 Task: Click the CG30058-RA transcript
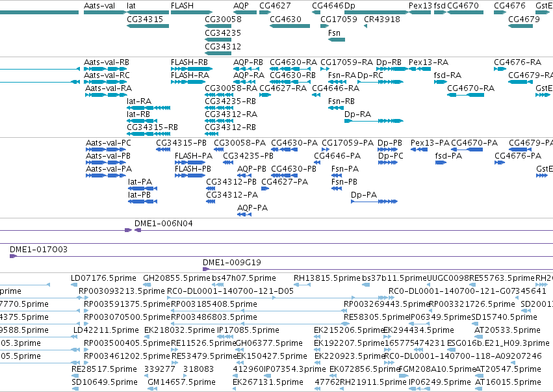219,95
